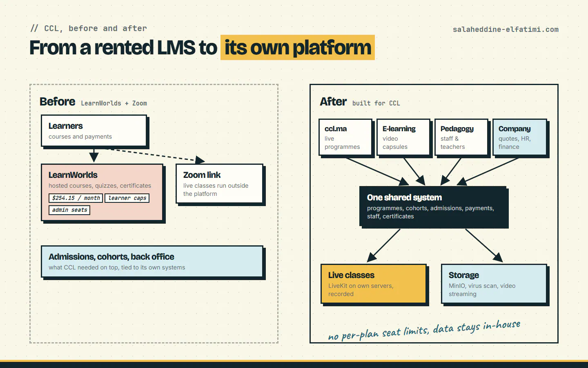Screen dimensions: 588x368
Task: Click "what CCL needed on top" description
Action: (x=117, y=267)
